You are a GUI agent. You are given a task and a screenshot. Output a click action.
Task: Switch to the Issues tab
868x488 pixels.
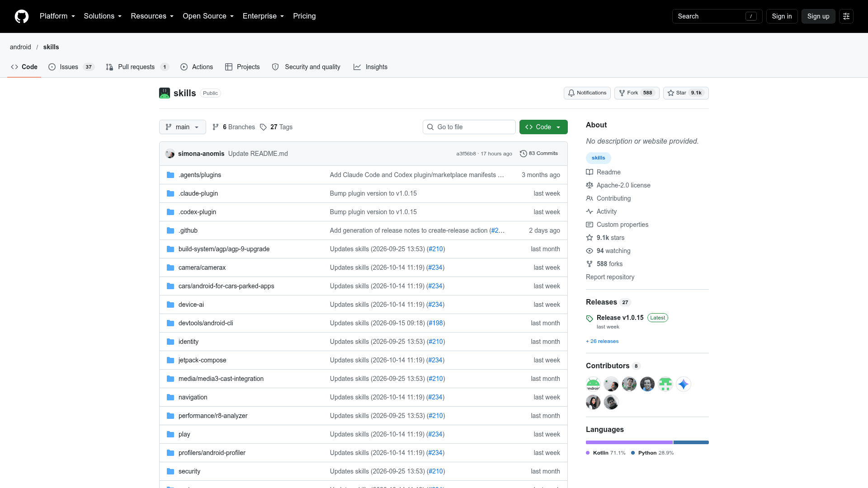coord(71,67)
